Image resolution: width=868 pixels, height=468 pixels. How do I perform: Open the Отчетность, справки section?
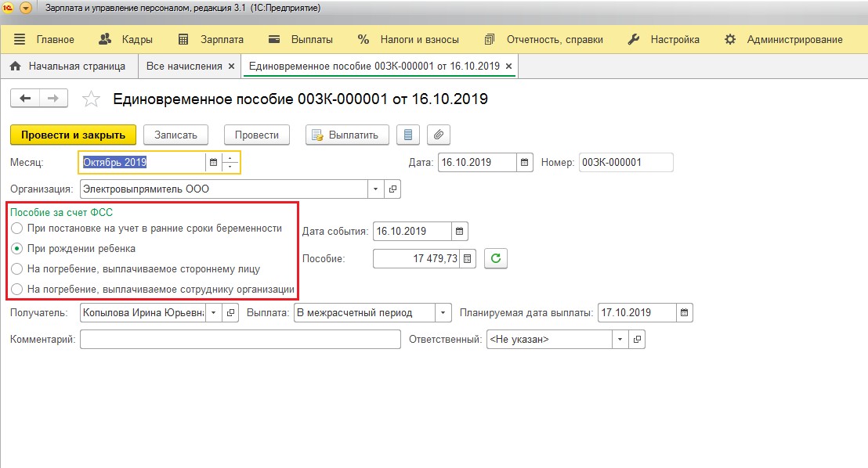point(543,39)
